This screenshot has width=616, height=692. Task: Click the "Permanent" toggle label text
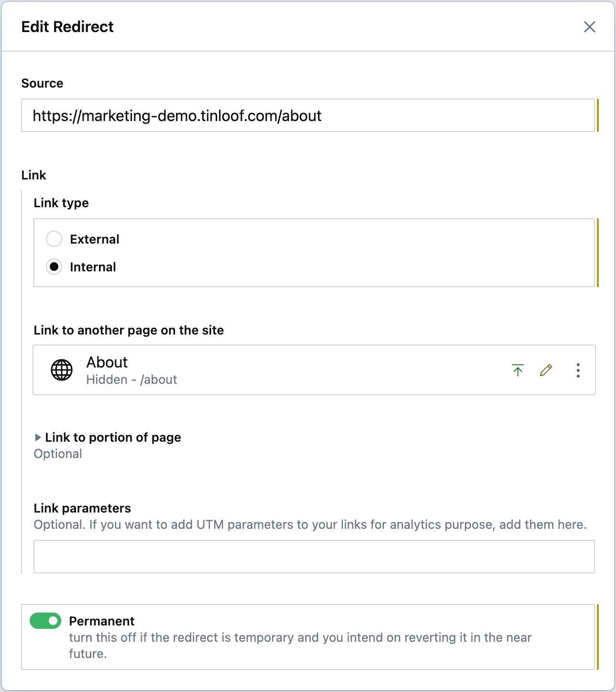click(x=102, y=621)
